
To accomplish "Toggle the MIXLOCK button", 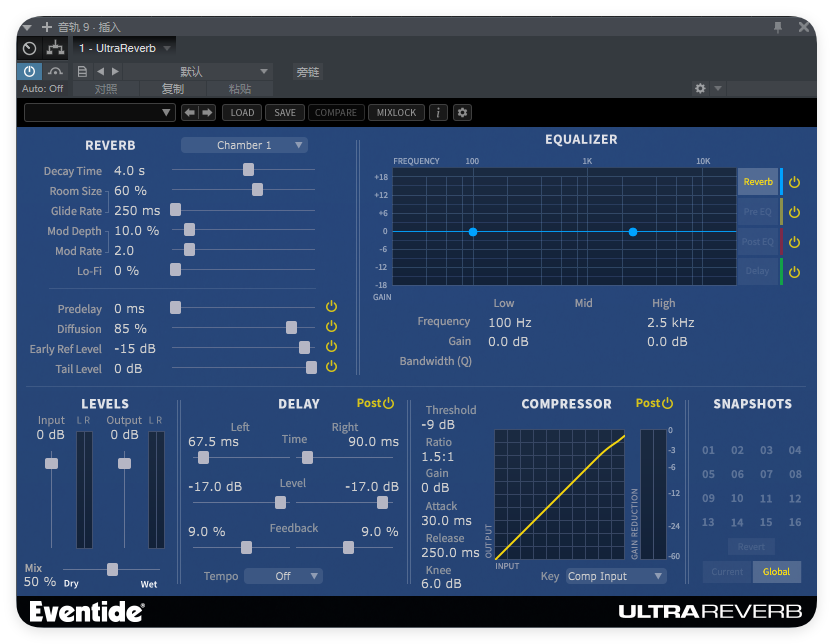I will click(x=396, y=113).
